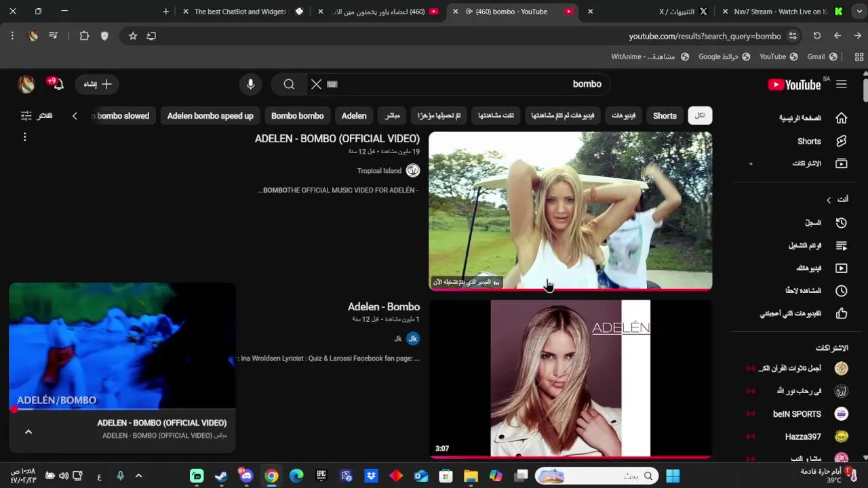The image size is (868, 488).
Task: Select the 'تم تحميلها مؤخرًا' recently uploaded chip
Action: point(439,116)
